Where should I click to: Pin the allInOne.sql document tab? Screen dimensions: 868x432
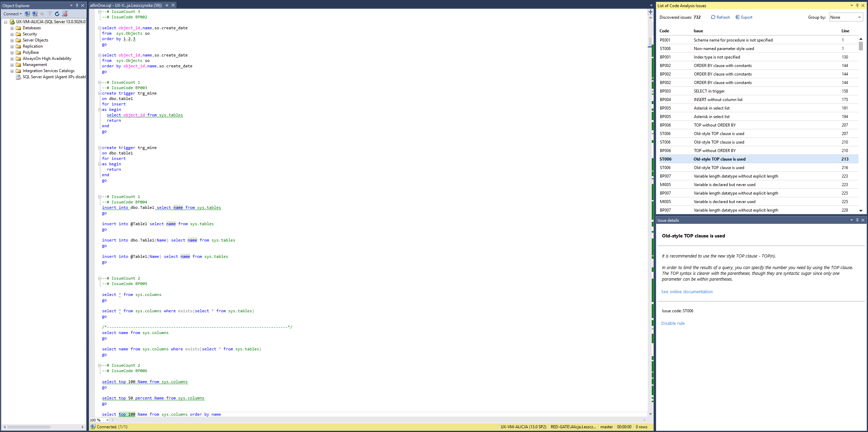click(x=167, y=5)
